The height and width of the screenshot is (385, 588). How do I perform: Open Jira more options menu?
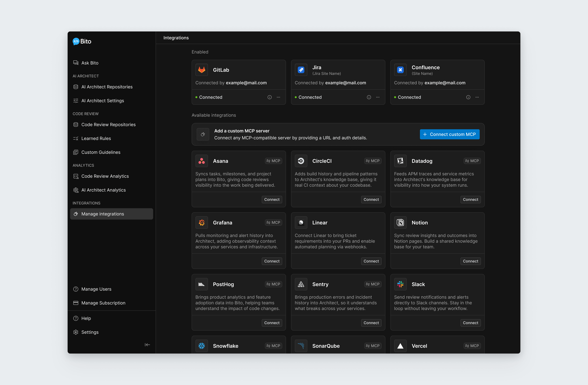click(378, 97)
